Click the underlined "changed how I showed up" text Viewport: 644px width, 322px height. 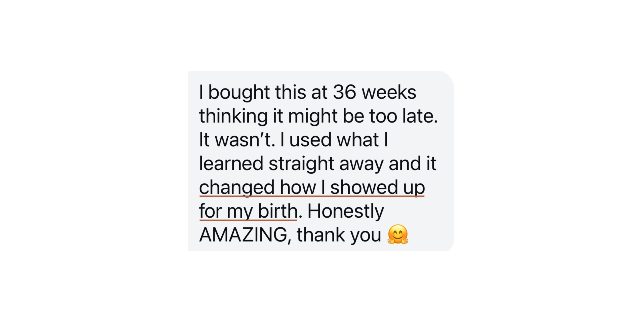tap(312, 187)
